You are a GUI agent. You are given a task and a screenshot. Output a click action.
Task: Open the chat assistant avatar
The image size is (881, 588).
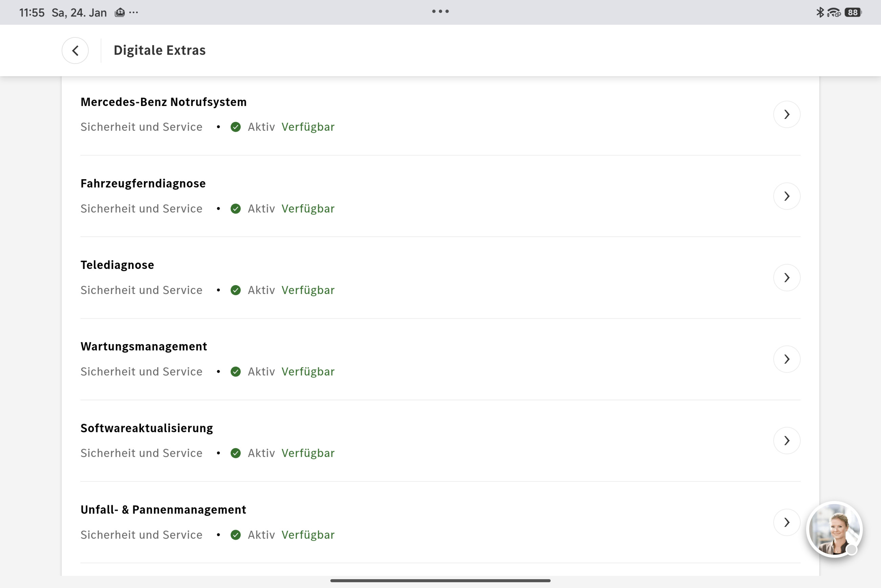[834, 529]
